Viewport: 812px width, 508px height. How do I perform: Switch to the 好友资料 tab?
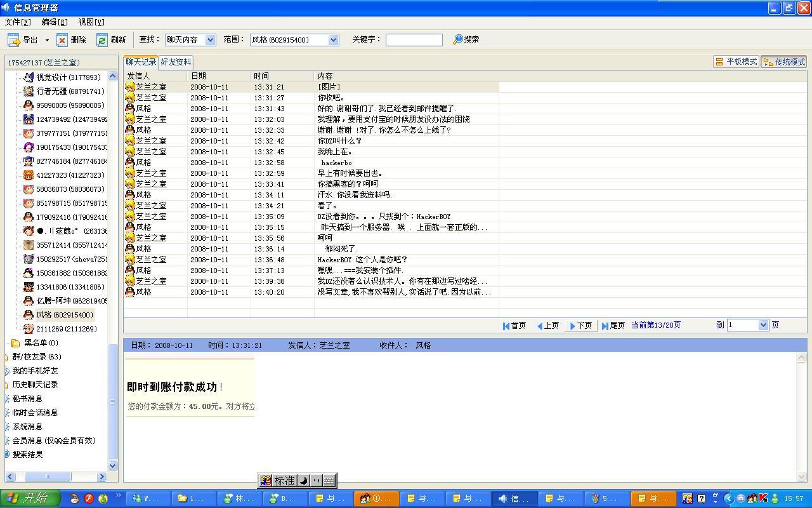175,62
